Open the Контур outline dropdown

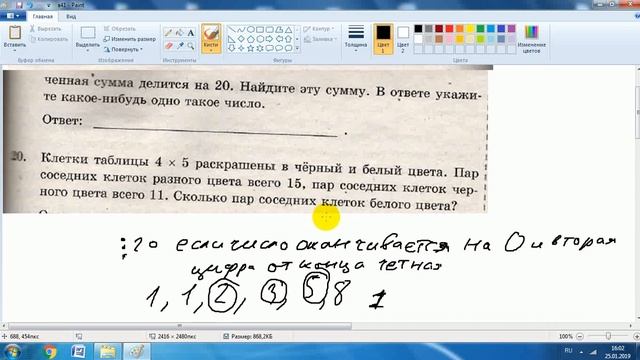click(318, 29)
